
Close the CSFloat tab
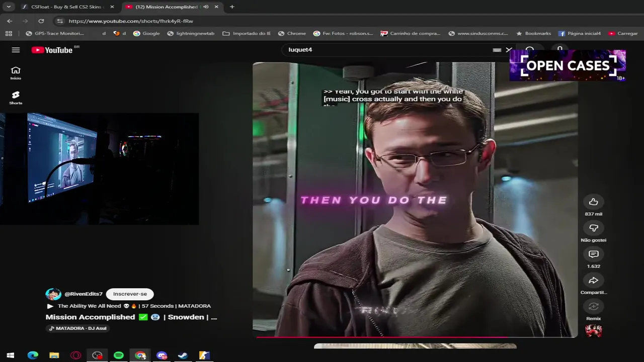[112, 7]
